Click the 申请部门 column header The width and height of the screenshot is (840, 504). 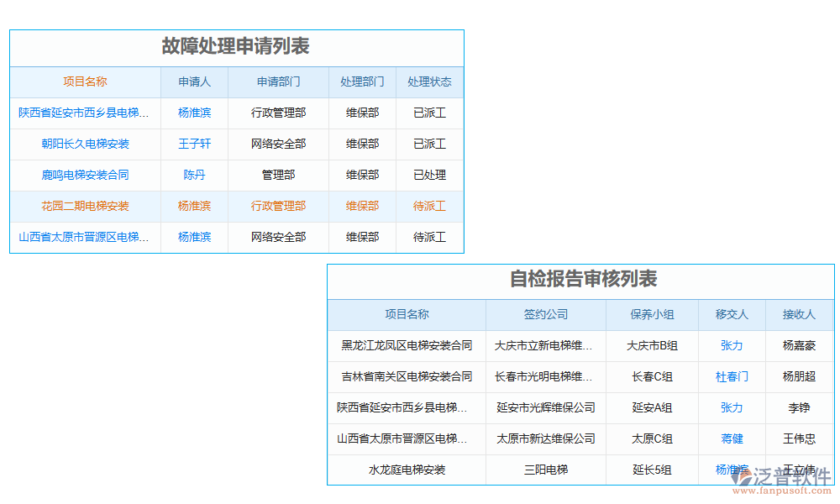click(277, 81)
